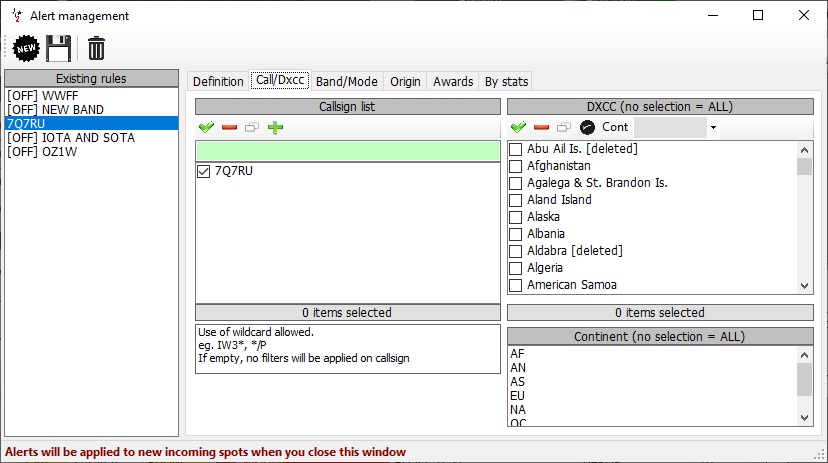Click DXCC (no selection = ALL) header
Viewport: 828px width, 463px height.
point(660,107)
